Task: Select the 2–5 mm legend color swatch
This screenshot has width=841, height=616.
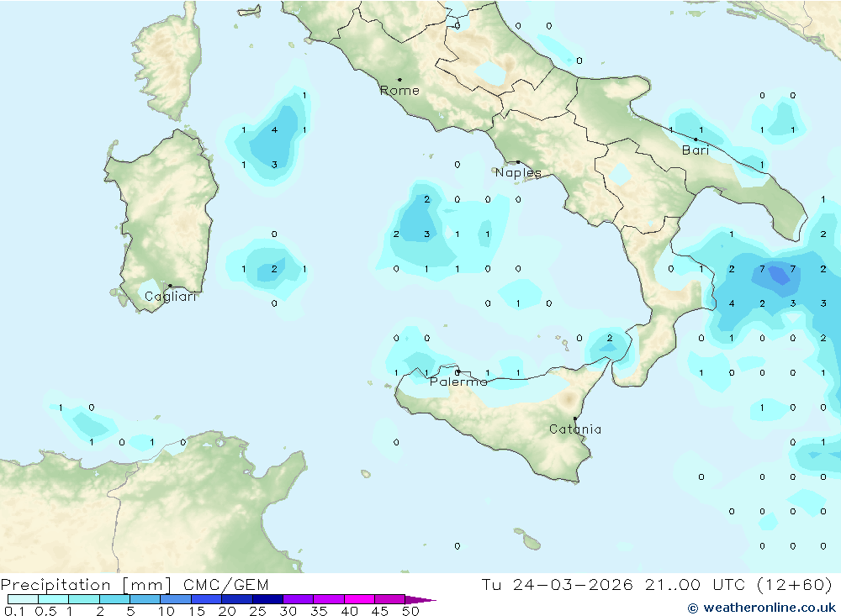Action: [x=114, y=599]
